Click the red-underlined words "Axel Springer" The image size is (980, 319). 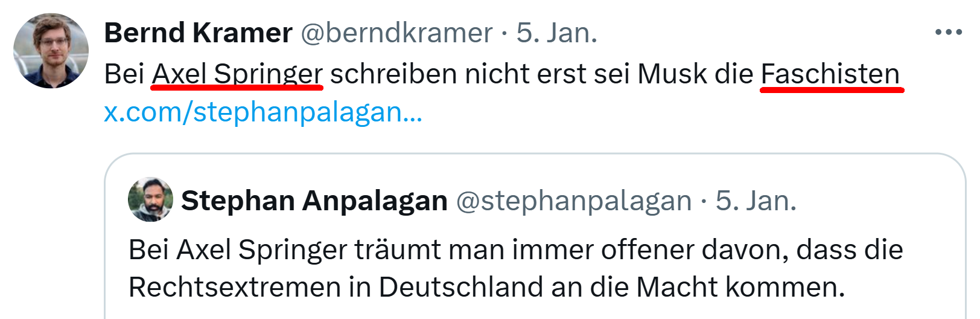tap(237, 74)
